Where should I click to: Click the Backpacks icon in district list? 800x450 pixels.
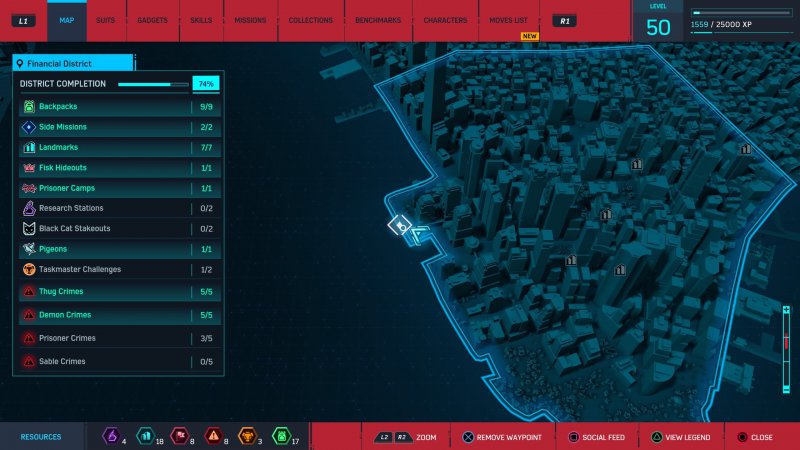coord(29,106)
